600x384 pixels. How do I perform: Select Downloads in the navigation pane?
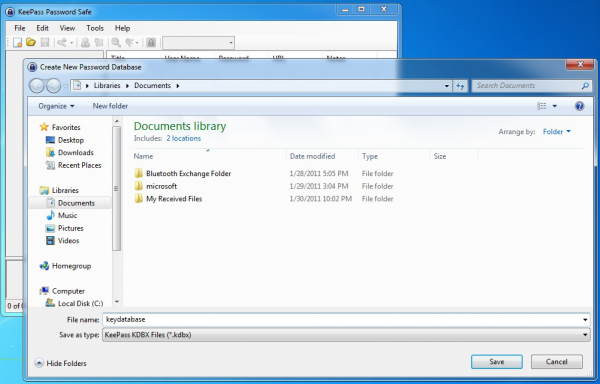coord(75,153)
